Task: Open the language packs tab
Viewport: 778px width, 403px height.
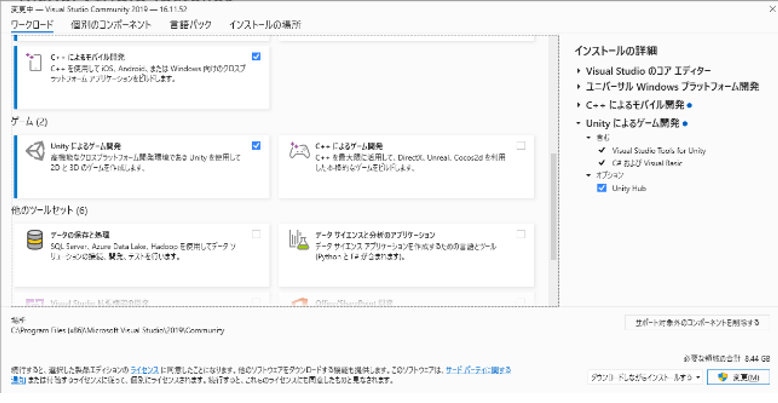Action: tap(191, 24)
